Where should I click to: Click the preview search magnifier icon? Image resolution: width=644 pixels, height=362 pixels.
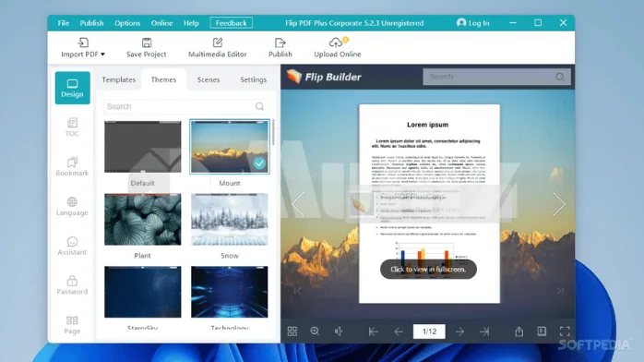click(x=560, y=77)
